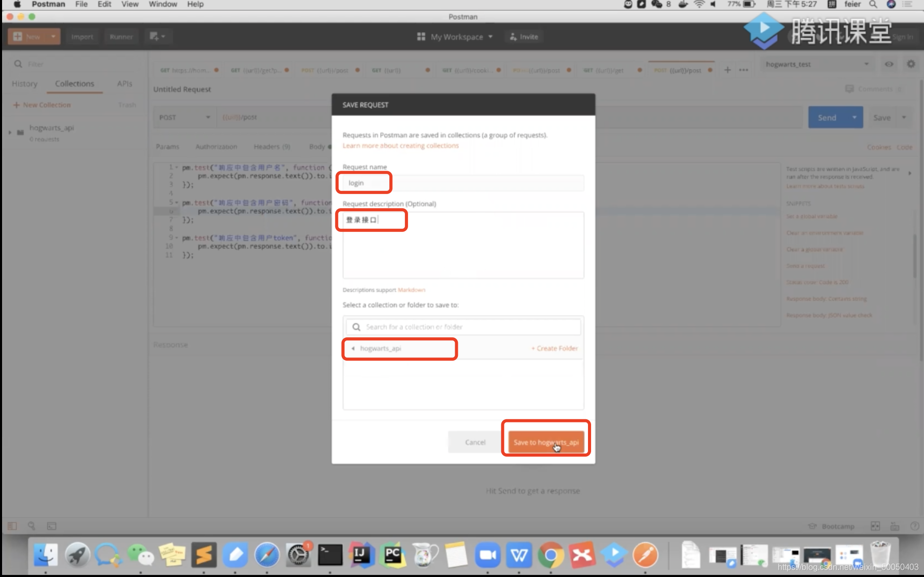This screenshot has height=577, width=924.
Task: Open the Authorization tab
Action: click(216, 147)
